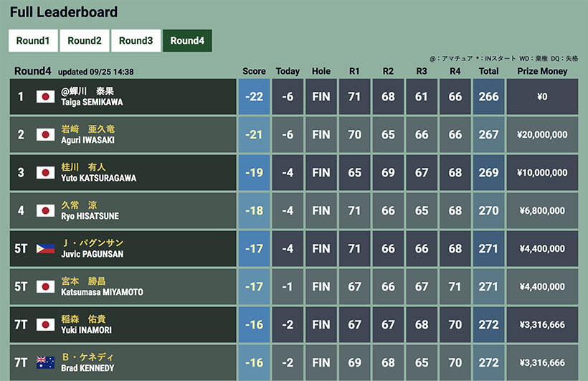Click Philippines flag beside Juvic Pagunsan

[x=46, y=249]
